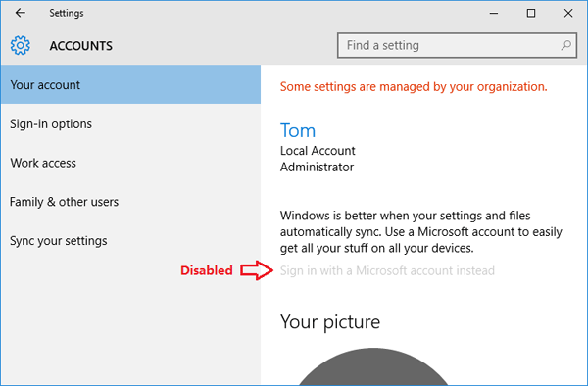Maximize the Settings window
The height and width of the screenshot is (386, 588).
[531, 13]
